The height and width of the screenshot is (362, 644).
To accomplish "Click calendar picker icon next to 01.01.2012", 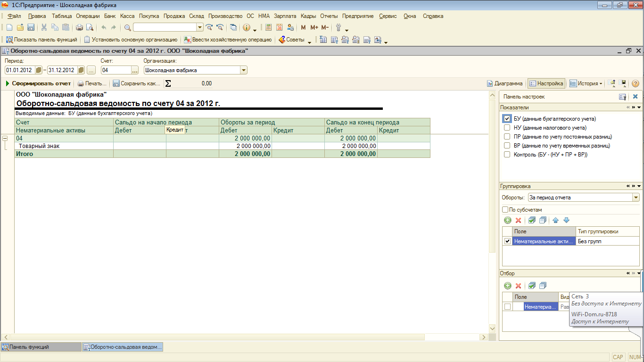I will click(39, 70).
